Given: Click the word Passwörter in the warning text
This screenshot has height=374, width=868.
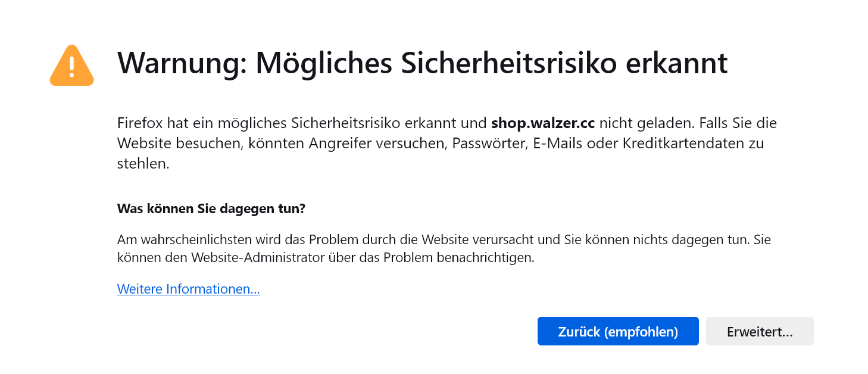Looking at the screenshot, I should (x=487, y=144).
